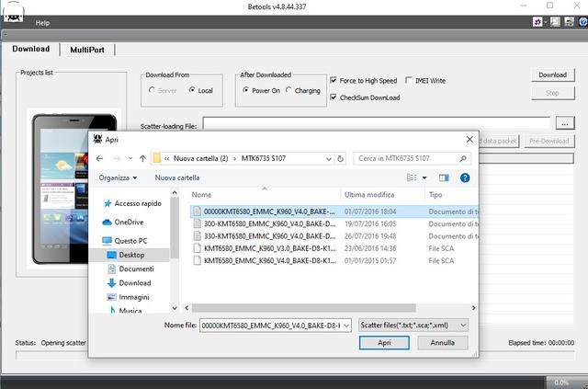
Task: Click the Scatter-loading File input field
Action: coord(377,123)
